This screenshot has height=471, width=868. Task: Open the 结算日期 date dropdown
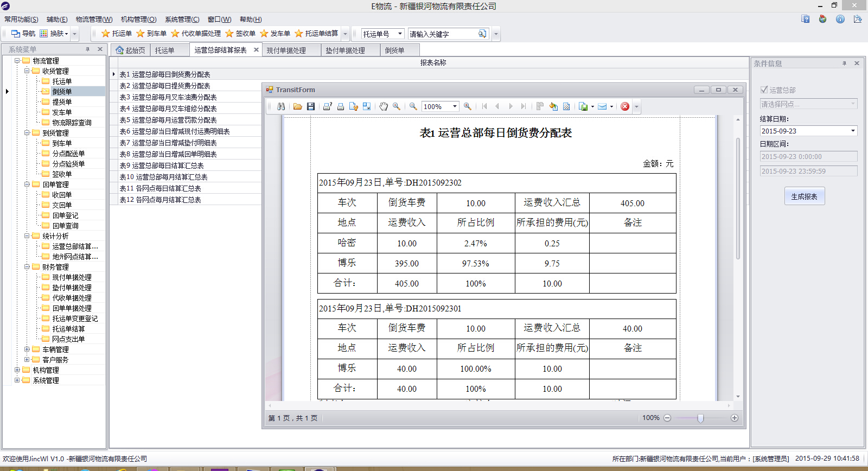pyautogui.click(x=853, y=131)
